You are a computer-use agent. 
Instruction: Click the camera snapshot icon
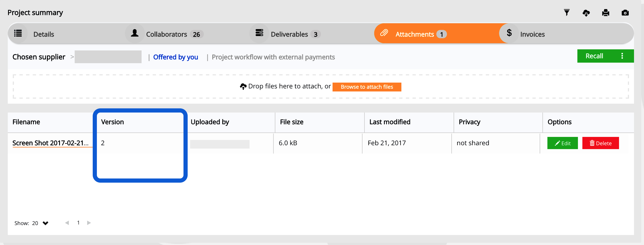click(625, 13)
